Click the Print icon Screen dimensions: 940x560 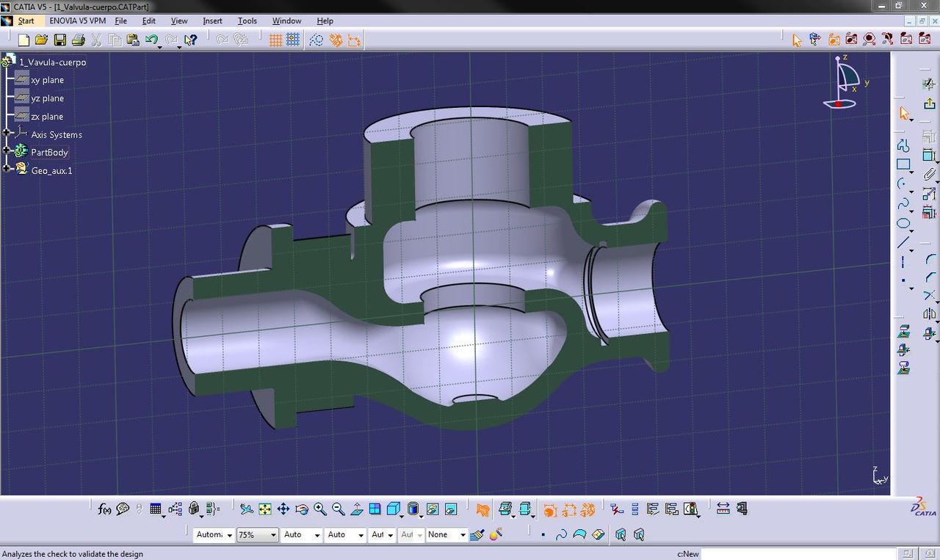tap(79, 40)
